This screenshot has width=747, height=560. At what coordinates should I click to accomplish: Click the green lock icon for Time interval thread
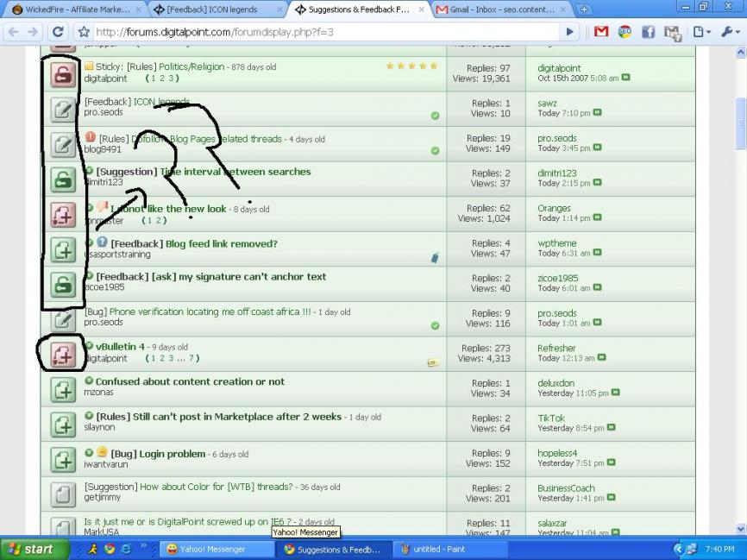tap(63, 179)
